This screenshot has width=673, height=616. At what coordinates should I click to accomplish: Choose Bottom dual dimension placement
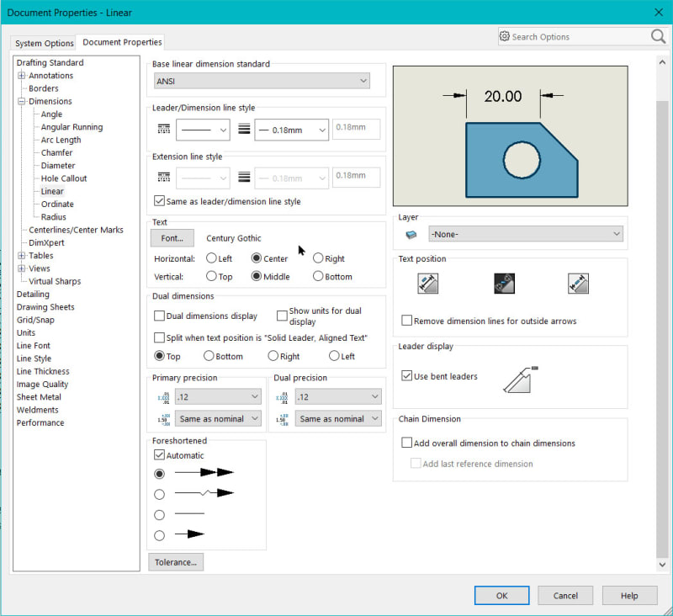tap(209, 356)
